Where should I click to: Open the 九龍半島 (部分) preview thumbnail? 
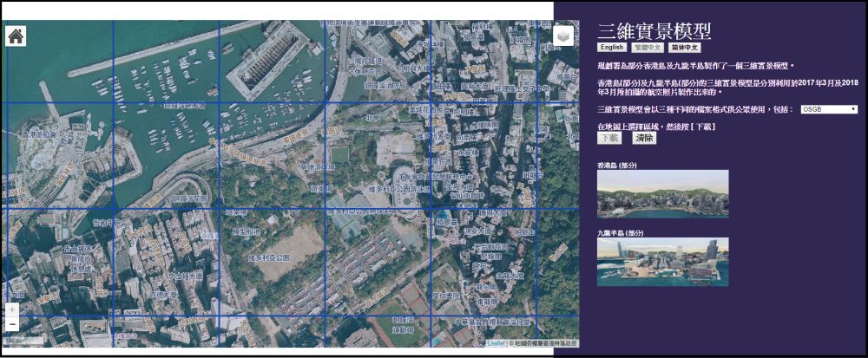[662, 262]
